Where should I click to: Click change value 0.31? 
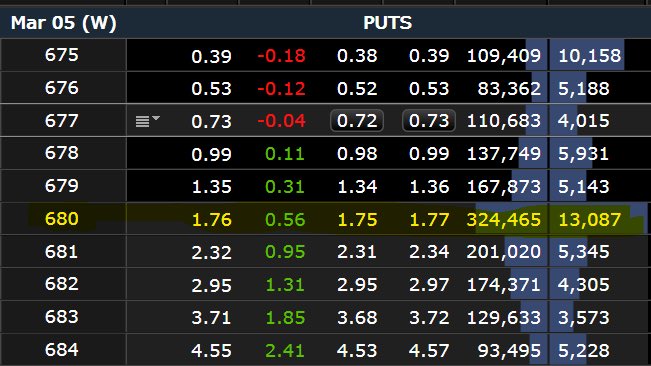(x=285, y=187)
